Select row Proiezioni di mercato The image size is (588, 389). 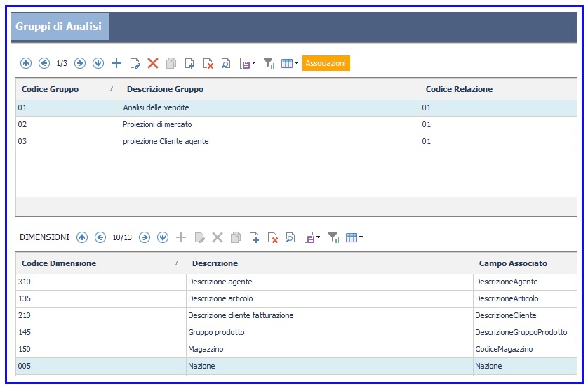[x=296, y=124]
